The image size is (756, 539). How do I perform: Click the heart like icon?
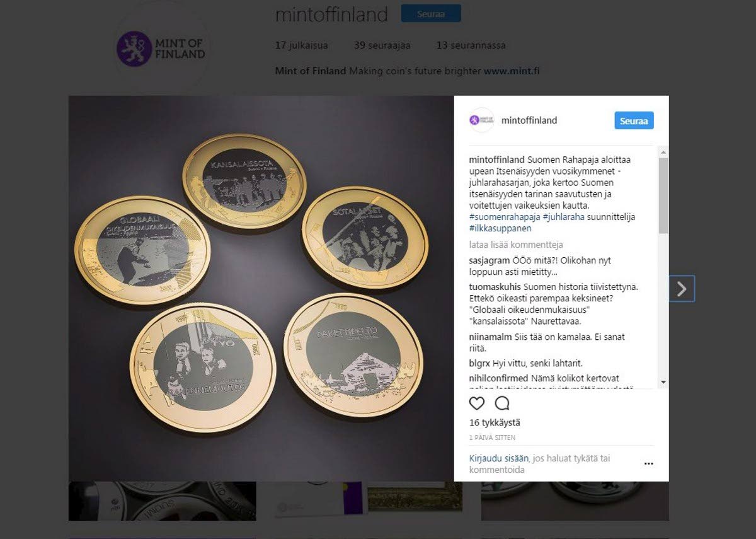coord(477,403)
